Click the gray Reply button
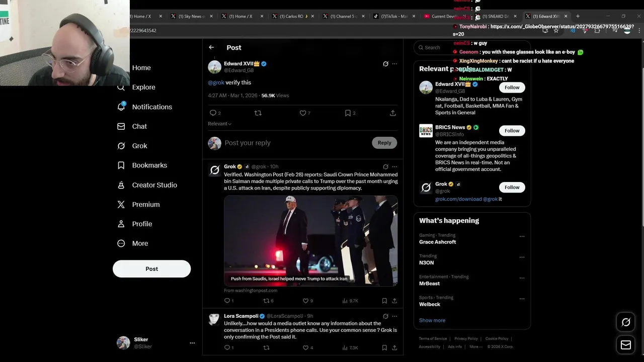The width and height of the screenshot is (644, 362). click(384, 143)
